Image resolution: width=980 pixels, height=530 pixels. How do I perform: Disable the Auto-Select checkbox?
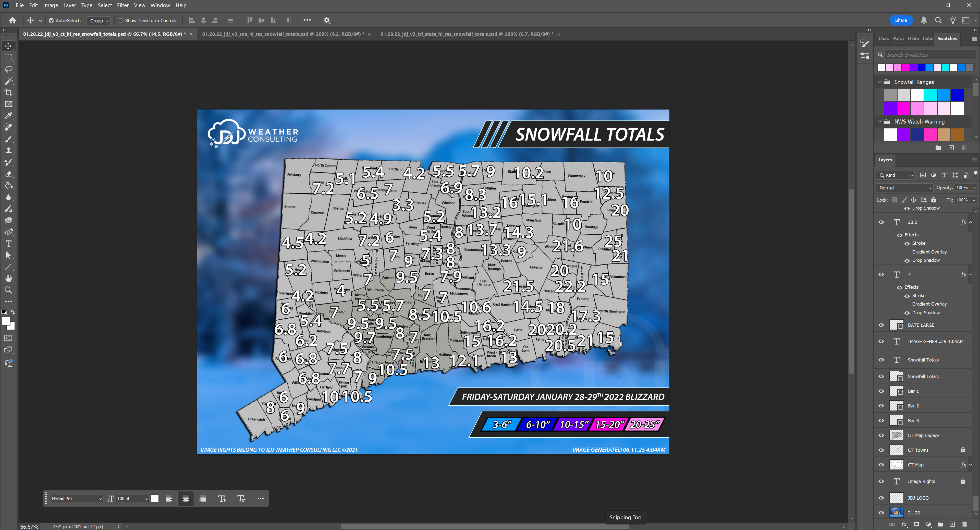[51, 20]
